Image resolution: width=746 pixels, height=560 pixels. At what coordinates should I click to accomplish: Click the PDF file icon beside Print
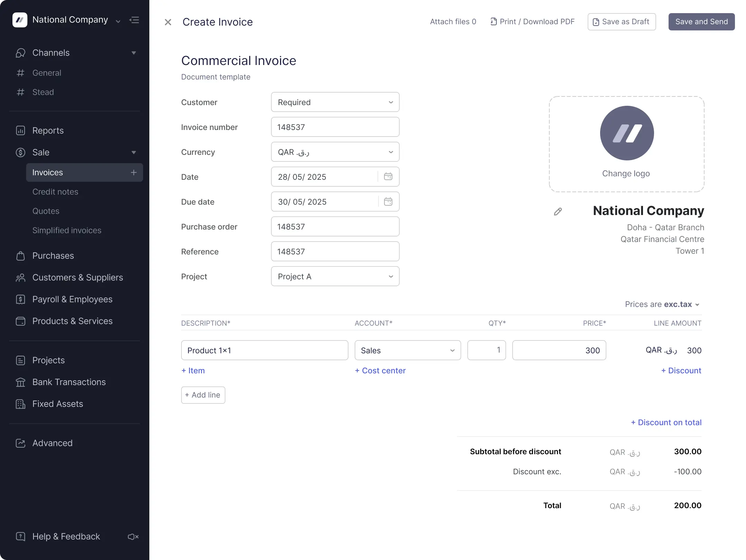pos(494,22)
